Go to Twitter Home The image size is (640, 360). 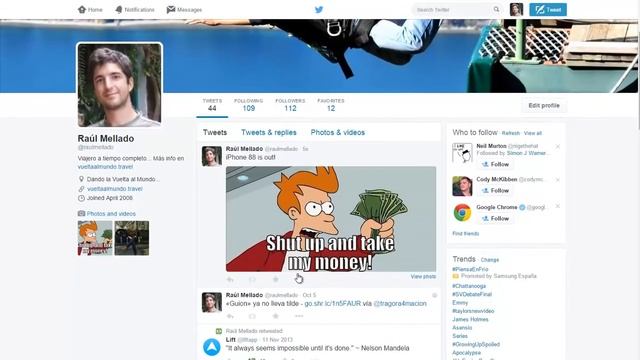[x=90, y=9]
